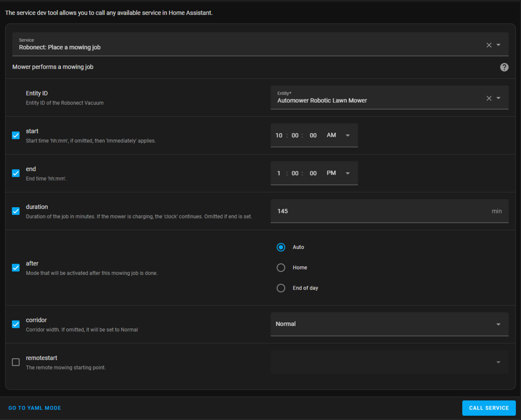Click the CALL SERVICE button
Viewport: 521px width, 420px height.
489,408
